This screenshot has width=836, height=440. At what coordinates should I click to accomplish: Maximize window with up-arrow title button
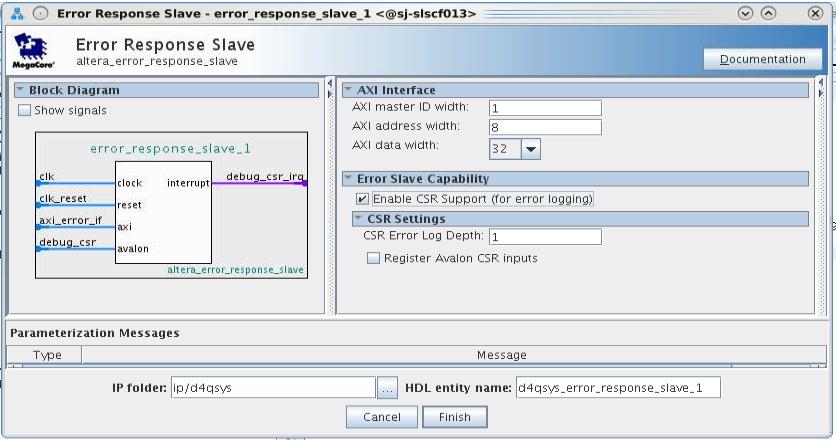(768, 14)
